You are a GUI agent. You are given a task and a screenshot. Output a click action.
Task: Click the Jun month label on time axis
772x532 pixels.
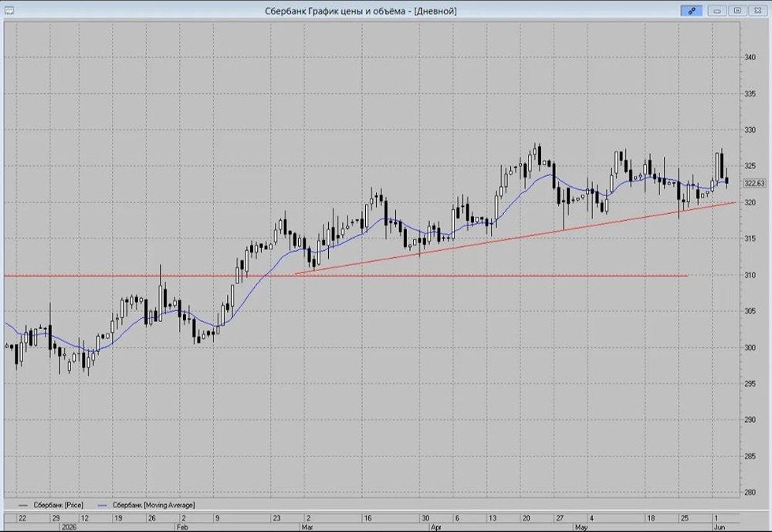pyautogui.click(x=720, y=527)
